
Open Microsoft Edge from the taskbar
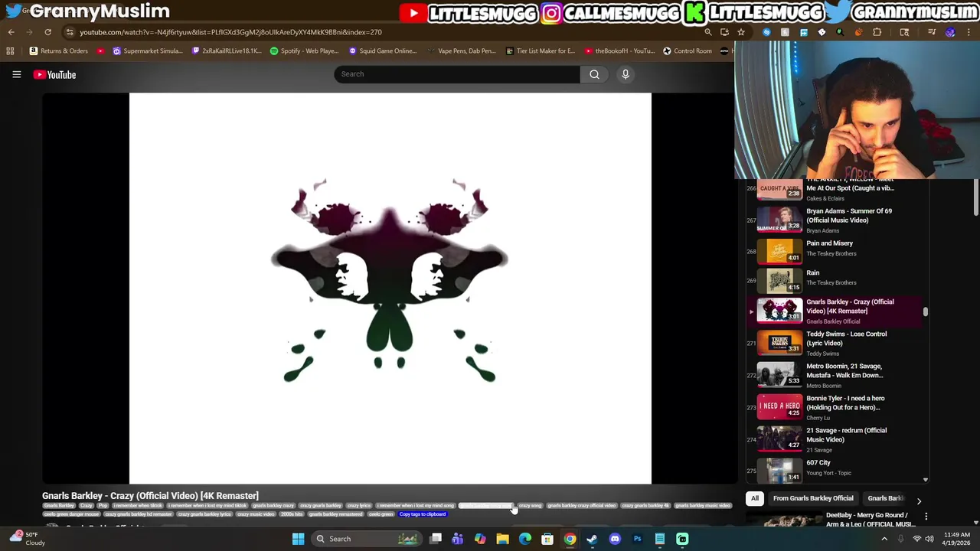click(x=525, y=539)
